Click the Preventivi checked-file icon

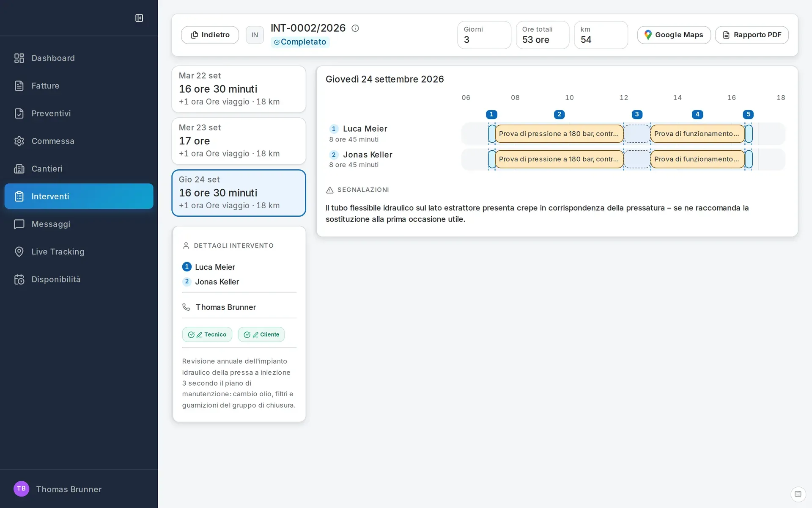pos(19,113)
